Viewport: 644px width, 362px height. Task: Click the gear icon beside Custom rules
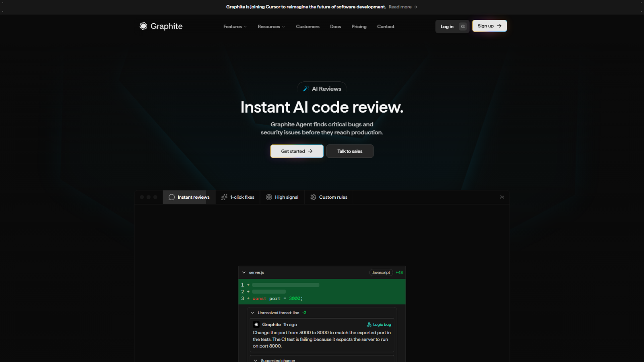pyautogui.click(x=313, y=197)
